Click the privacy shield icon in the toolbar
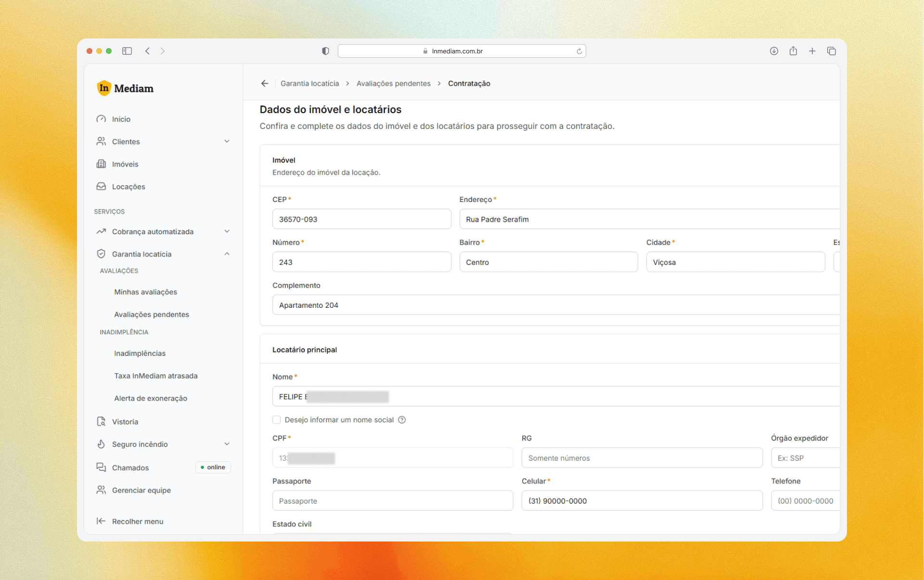924x580 pixels. (326, 51)
